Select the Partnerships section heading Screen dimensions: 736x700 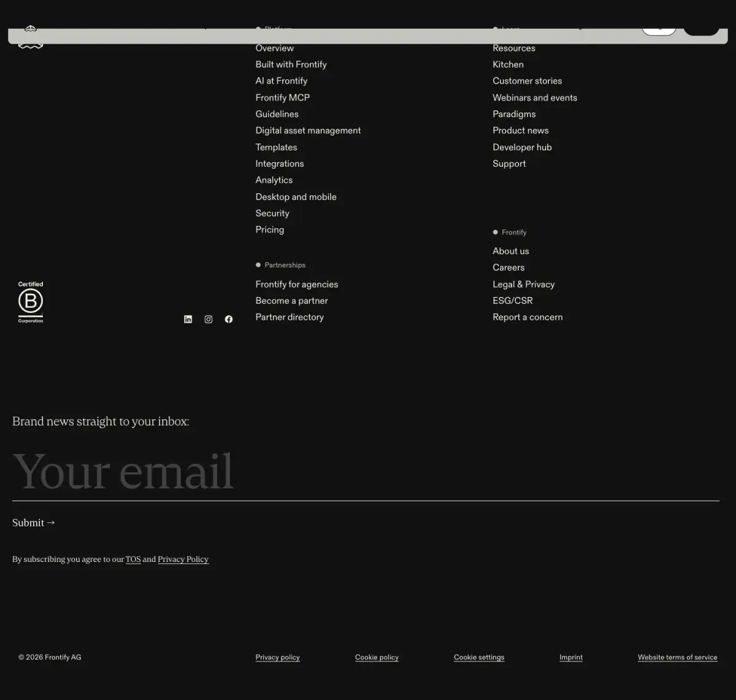[x=285, y=265]
